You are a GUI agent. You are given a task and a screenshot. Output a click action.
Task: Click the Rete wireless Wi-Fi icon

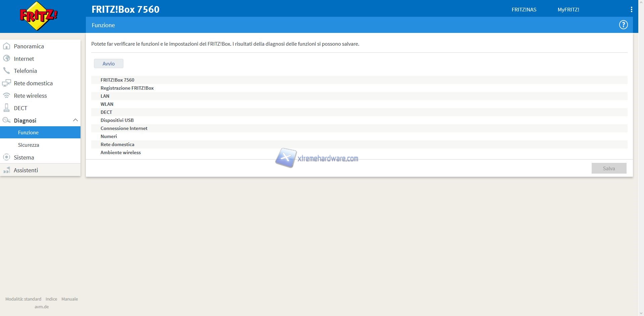click(x=6, y=96)
